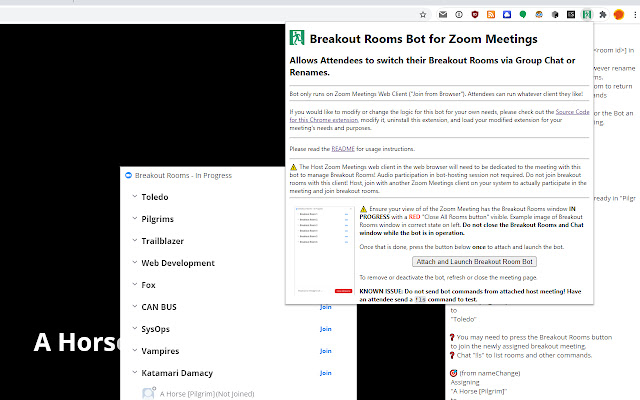
Task: Open the black square extension icon
Action: [571, 15]
